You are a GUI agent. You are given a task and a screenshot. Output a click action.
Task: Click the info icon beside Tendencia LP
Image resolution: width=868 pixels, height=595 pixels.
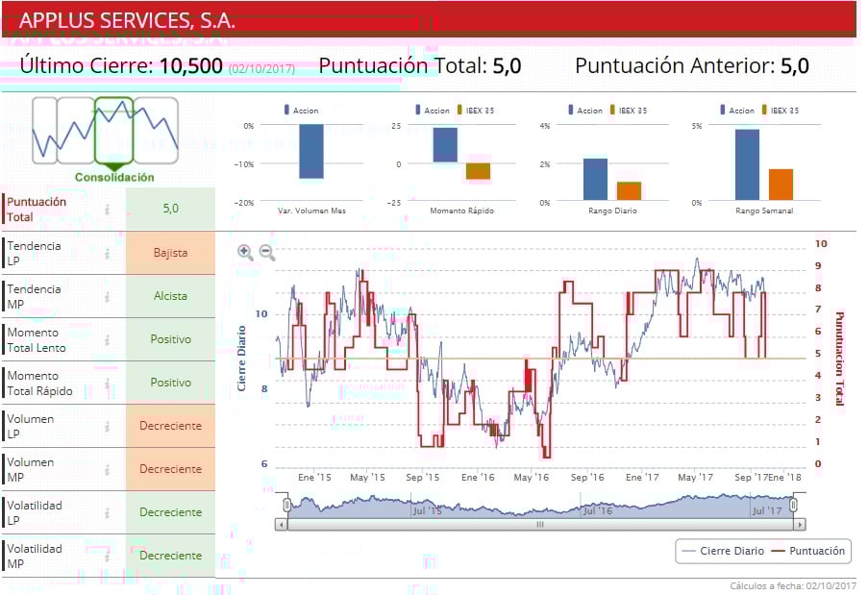pyautogui.click(x=108, y=253)
